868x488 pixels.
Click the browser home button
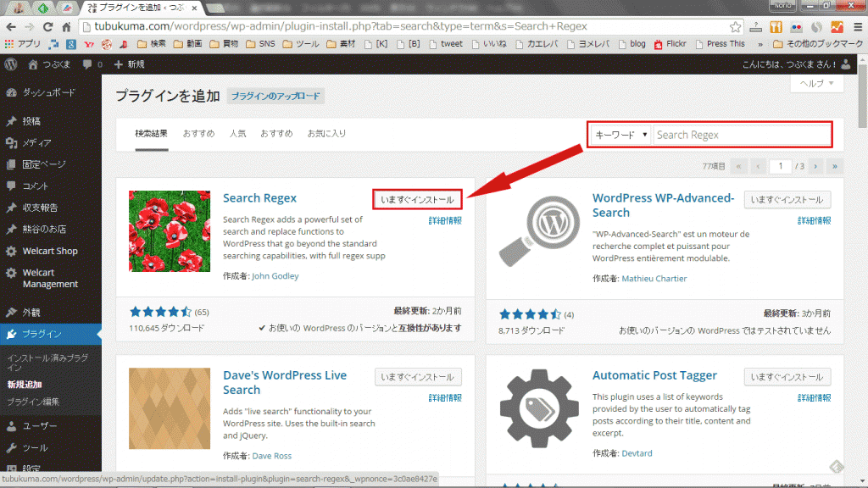[x=67, y=26]
